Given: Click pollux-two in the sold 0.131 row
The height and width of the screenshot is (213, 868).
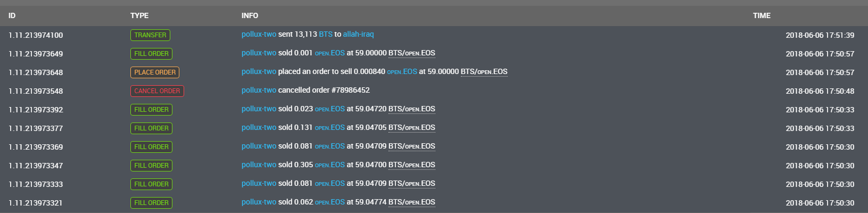Looking at the screenshot, I should pos(259,127).
